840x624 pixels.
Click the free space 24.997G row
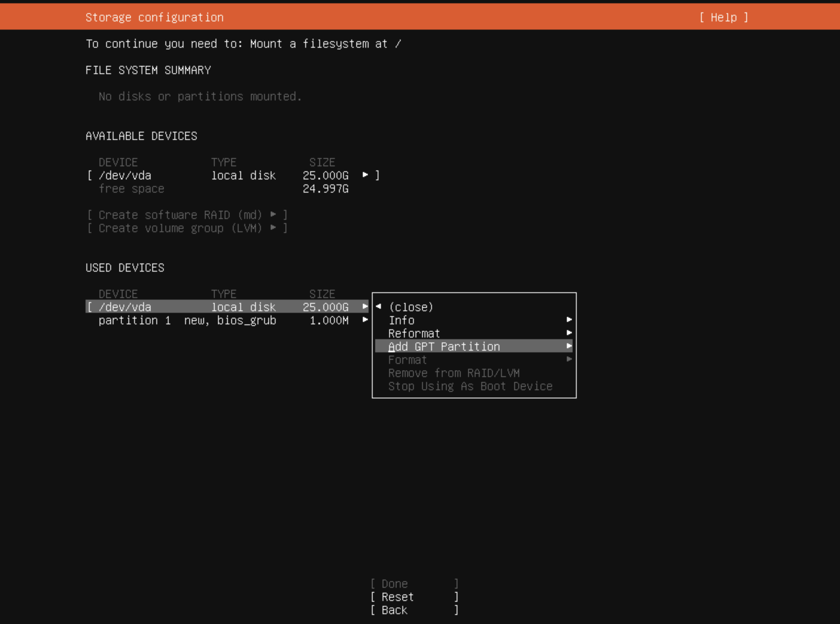223,189
